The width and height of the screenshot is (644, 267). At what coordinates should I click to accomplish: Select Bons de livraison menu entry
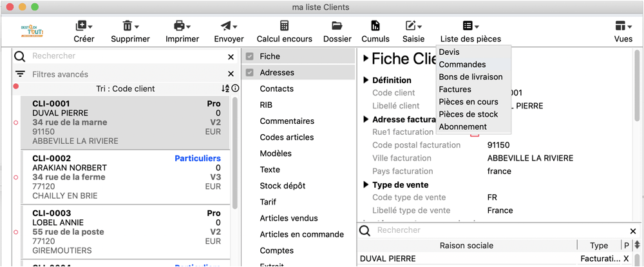(x=473, y=77)
